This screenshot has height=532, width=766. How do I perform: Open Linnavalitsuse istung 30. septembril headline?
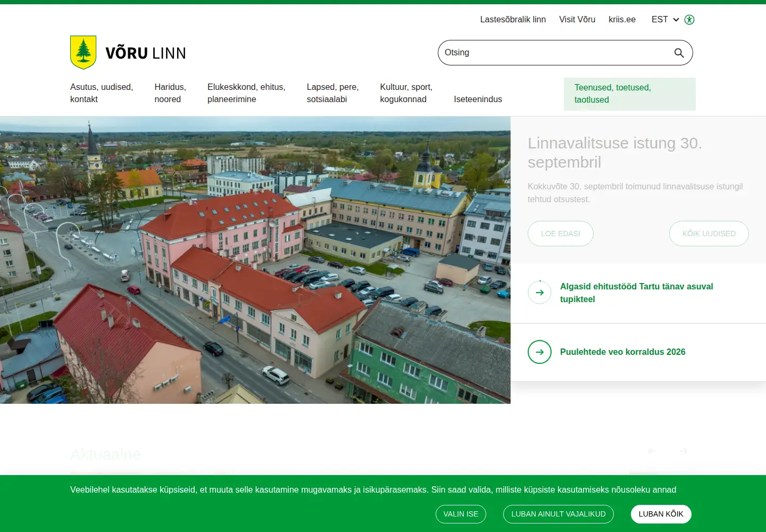(x=615, y=153)
